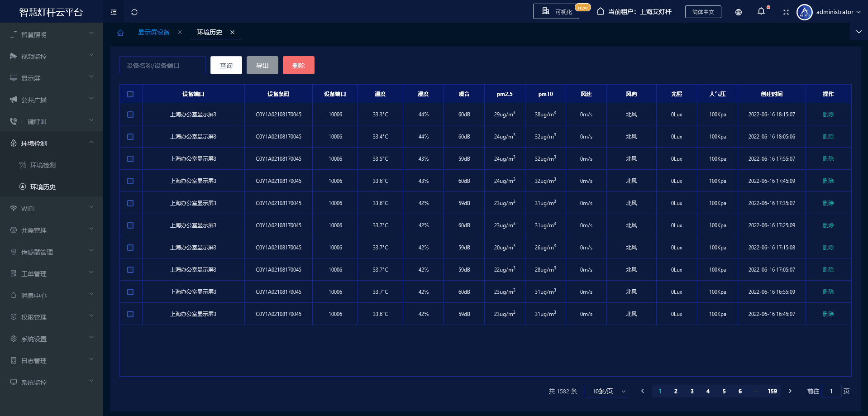The image size is (868, 416).
Task: Click the 公共广播 megaphone icon
Action: 14,100
